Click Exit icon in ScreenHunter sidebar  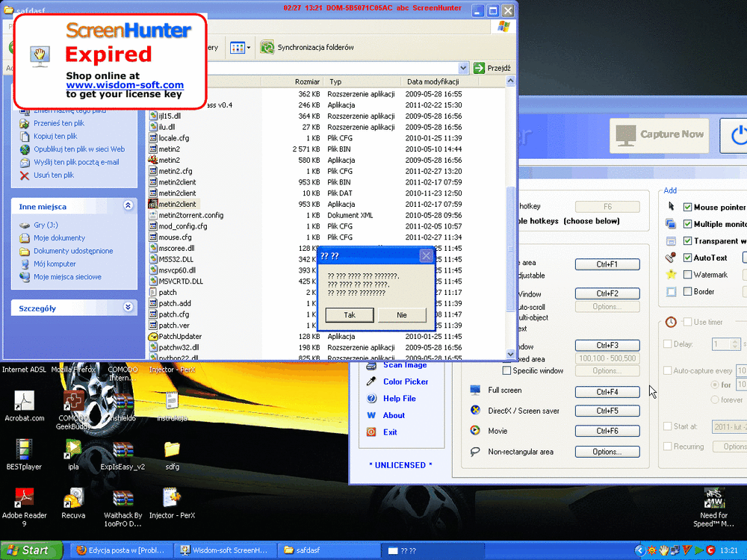click(x=371, y=432)
